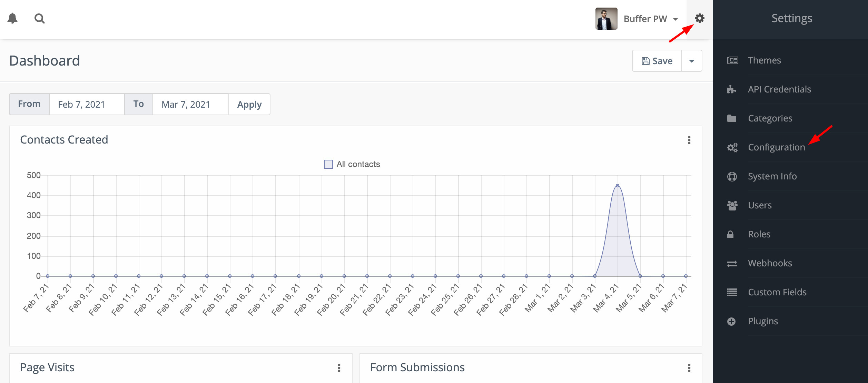Apply the selected date range
Viewport: 868px width, 383px height.
pos(249,104)
